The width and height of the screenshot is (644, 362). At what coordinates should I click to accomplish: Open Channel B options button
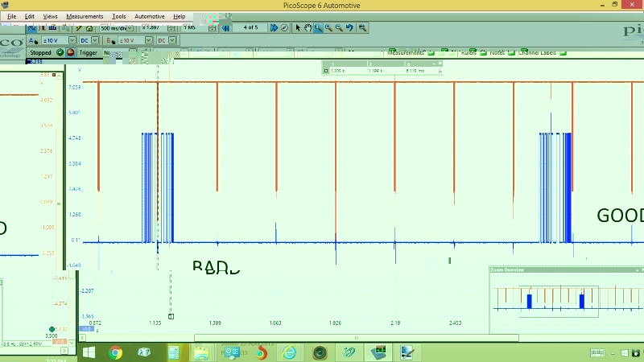point(110,40)
